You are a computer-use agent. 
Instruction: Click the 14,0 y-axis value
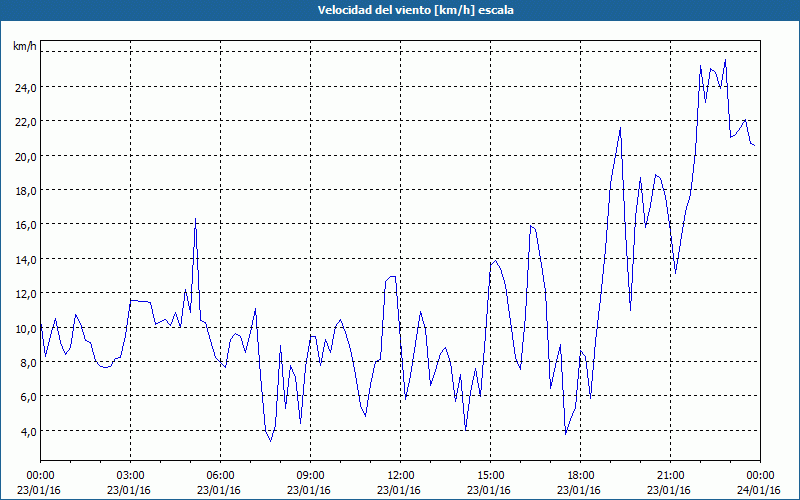[26, 260]
